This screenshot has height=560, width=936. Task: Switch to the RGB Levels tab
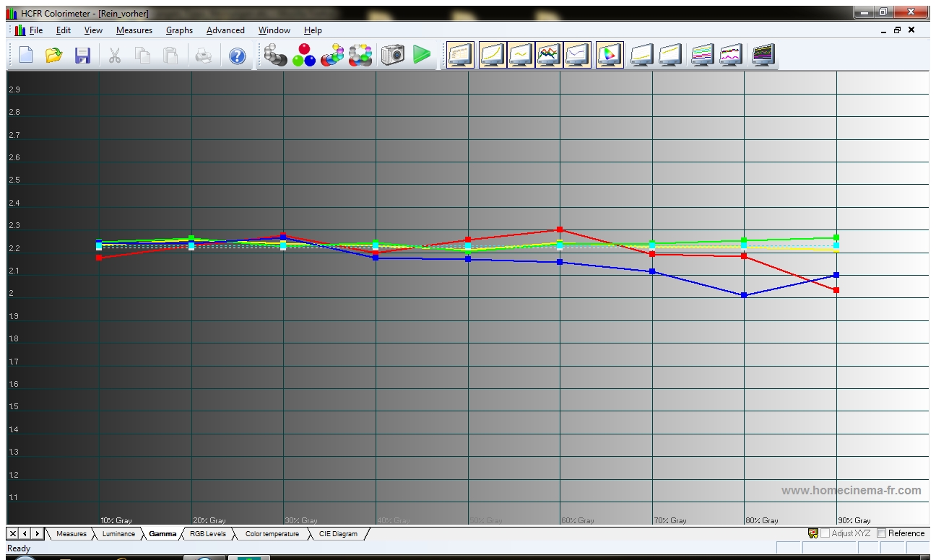tap(207, 534)
